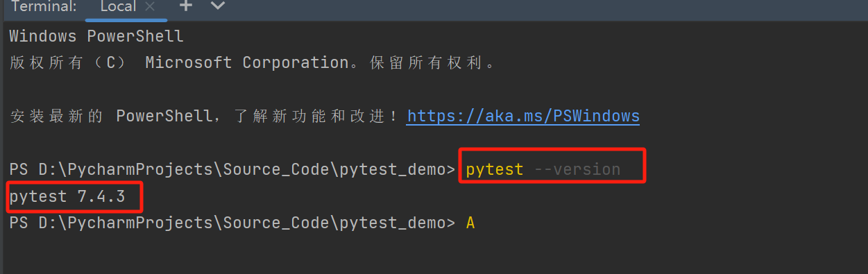Expand the terminal shell options chevron

218,6
